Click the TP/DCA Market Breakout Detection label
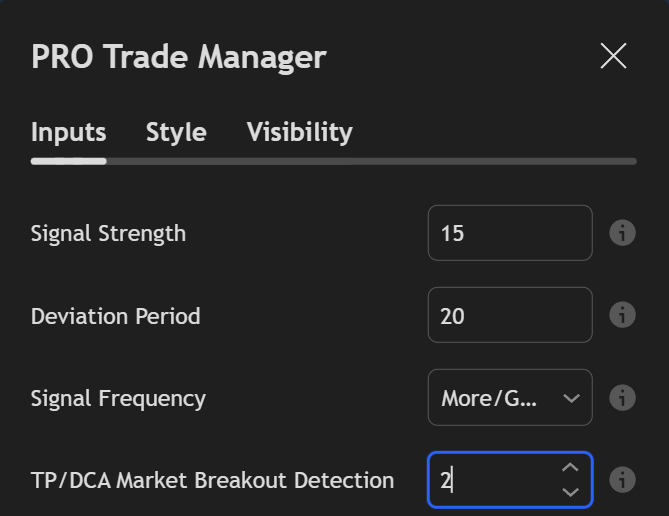Image resolution: width=669 pixels, height=516 pixels. tap(212, 480)
